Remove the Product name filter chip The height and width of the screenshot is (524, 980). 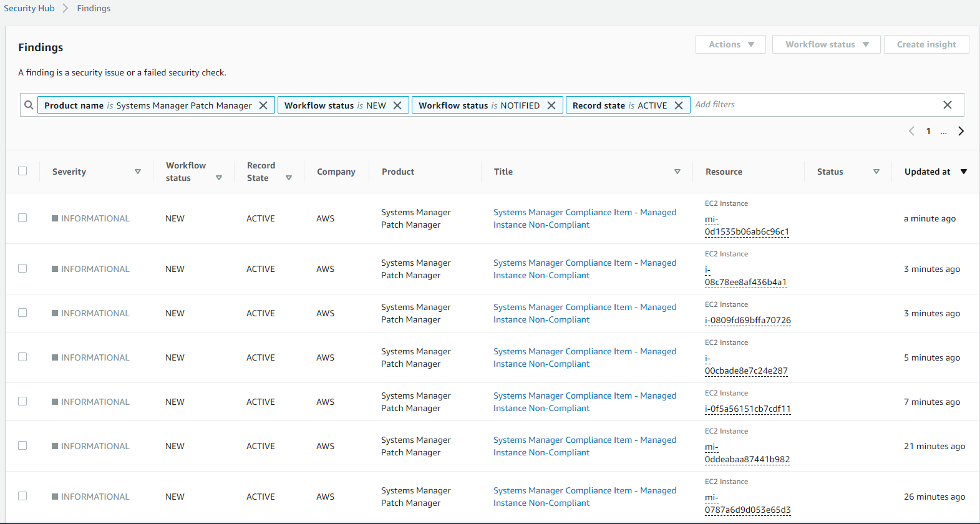(x=263, y=105)
